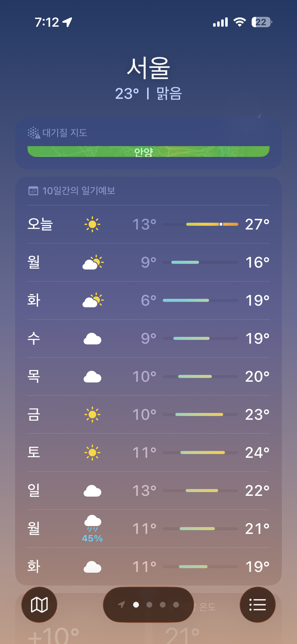Open the city list button
The height and width of the screenshot is (644, 297).
257,604
